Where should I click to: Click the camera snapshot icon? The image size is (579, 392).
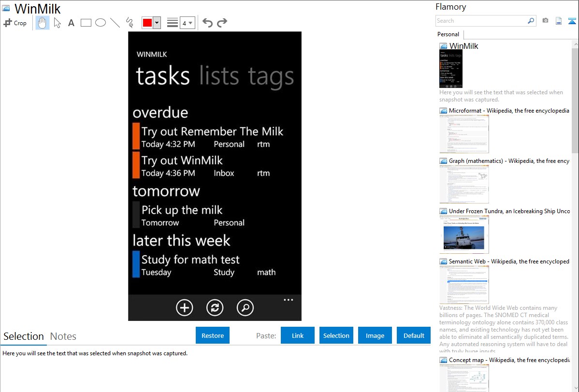[x=545, y=21]
